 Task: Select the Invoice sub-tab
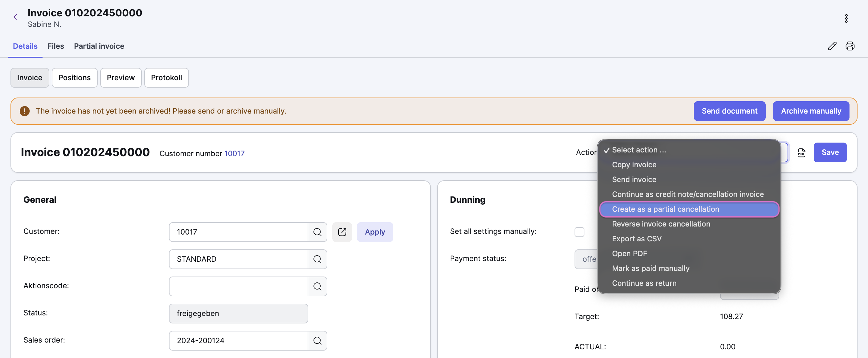(30, 77)
